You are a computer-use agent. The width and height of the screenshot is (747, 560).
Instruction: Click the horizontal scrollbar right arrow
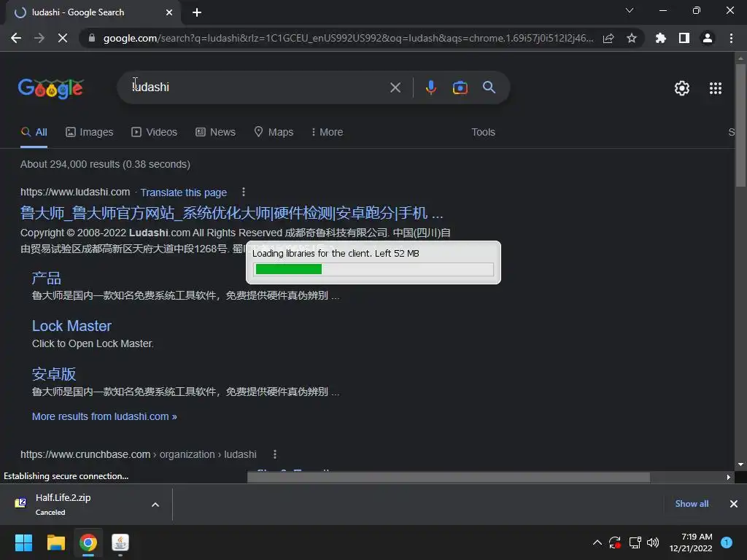click(x=729, y=477)
